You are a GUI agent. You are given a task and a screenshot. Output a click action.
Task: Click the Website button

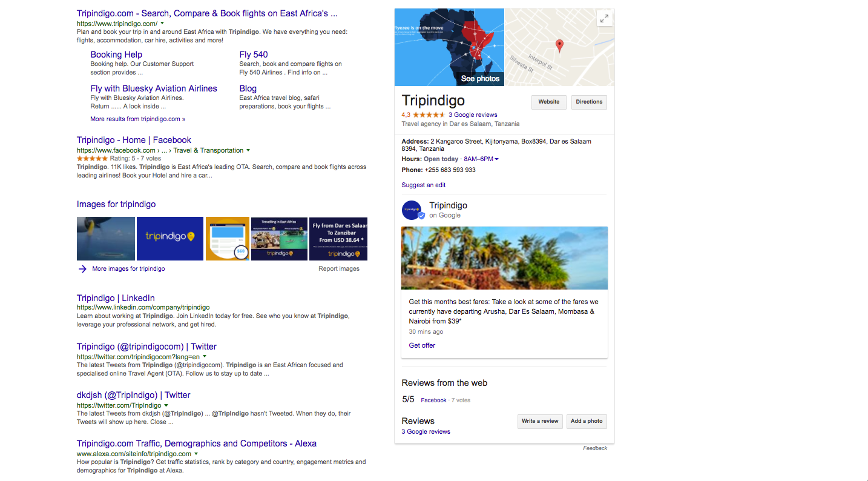point(549,102)
